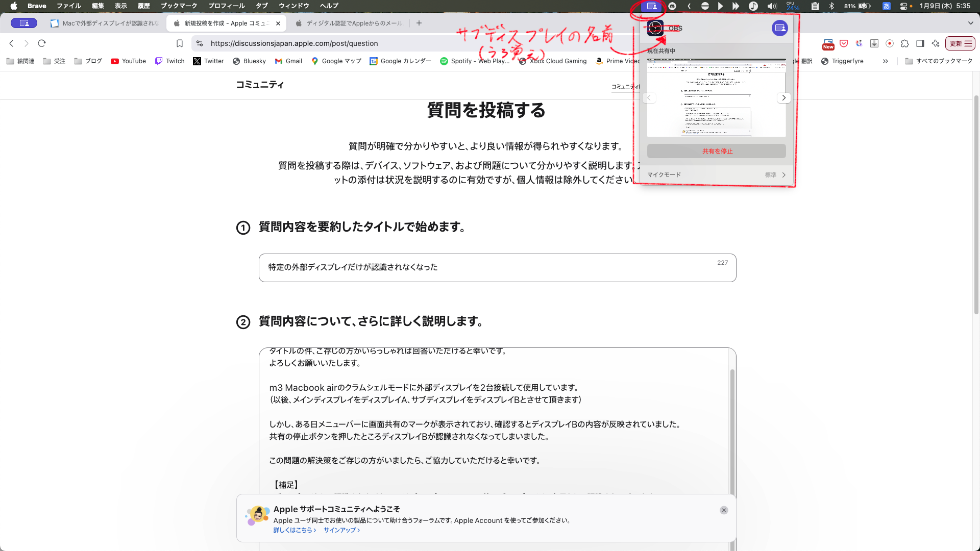This screenshot has height=551, width=980.
Task: Open the ブックマーク menu in menu bar
Action: (x=179, y=6)
